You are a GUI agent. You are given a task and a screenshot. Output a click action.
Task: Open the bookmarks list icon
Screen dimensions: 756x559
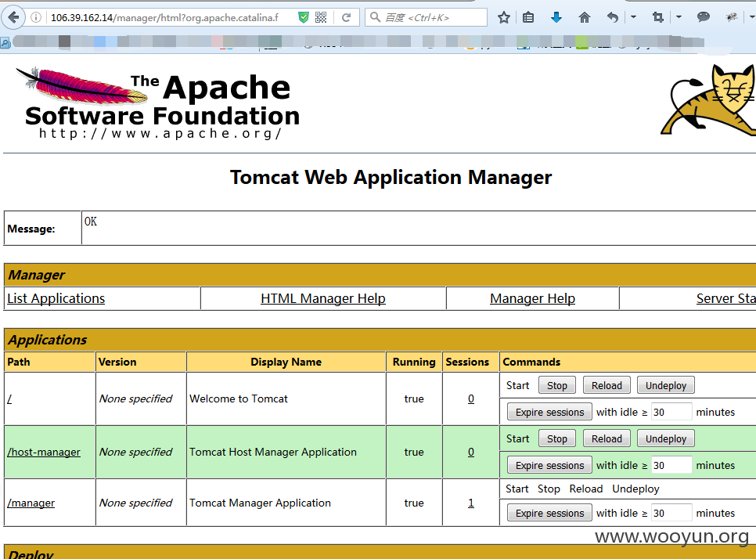coord(528,18)
